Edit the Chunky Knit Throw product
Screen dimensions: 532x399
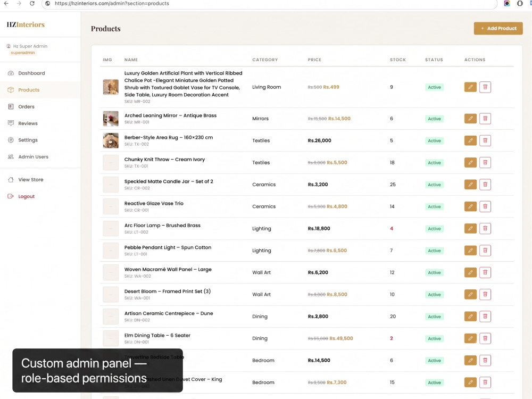(470, 162)
